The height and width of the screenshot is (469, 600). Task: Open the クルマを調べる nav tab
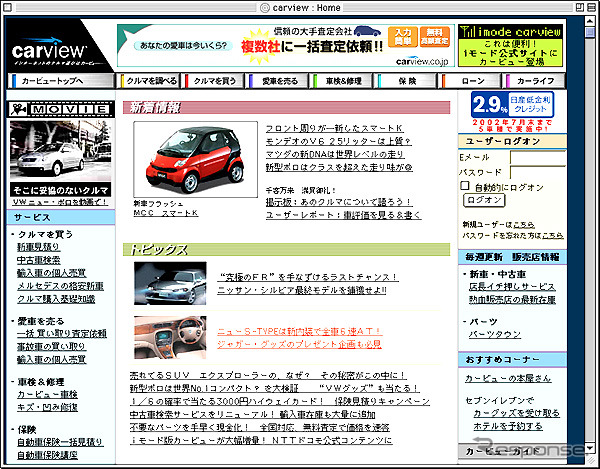(148, 81)
